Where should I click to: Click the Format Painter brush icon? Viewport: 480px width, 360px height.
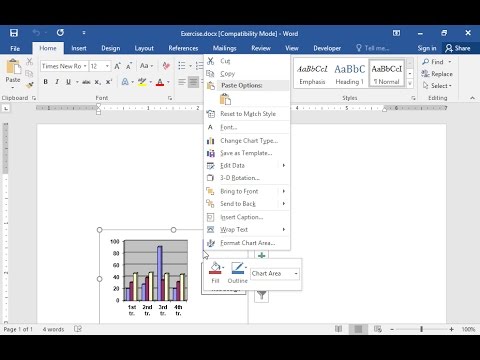coord(29,86)
